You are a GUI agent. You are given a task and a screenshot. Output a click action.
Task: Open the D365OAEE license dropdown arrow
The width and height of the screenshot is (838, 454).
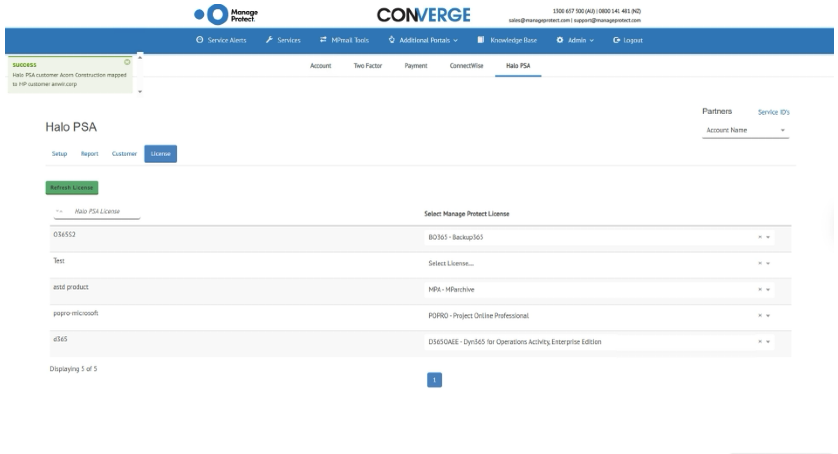pos(768,342)
